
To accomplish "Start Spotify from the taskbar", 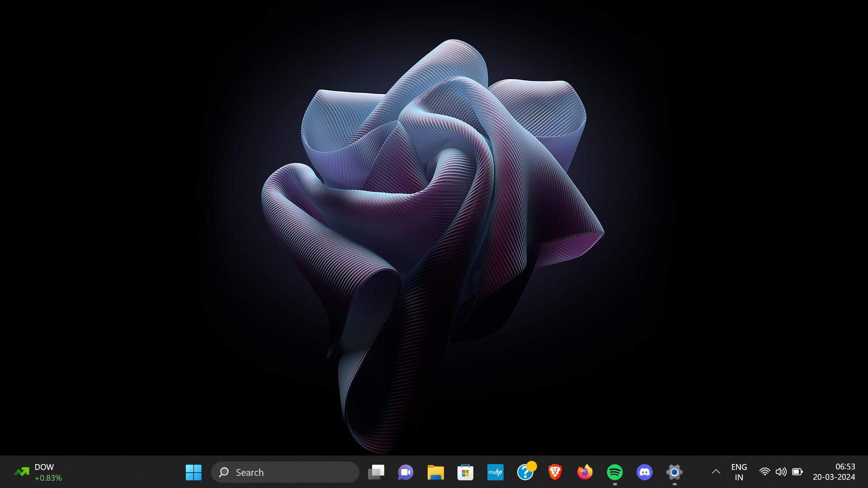I will point(615,472).
